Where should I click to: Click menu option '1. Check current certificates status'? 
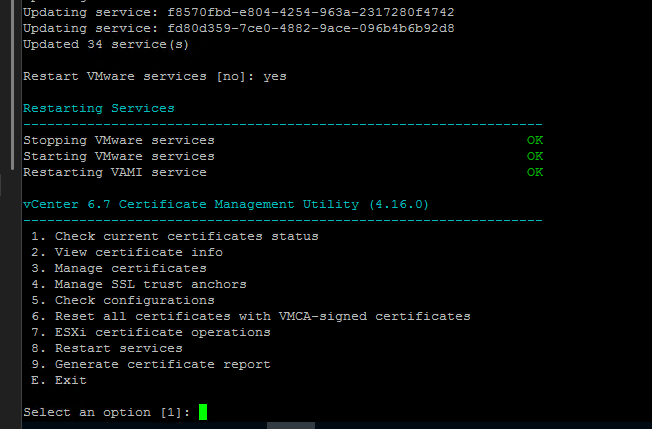175,237
